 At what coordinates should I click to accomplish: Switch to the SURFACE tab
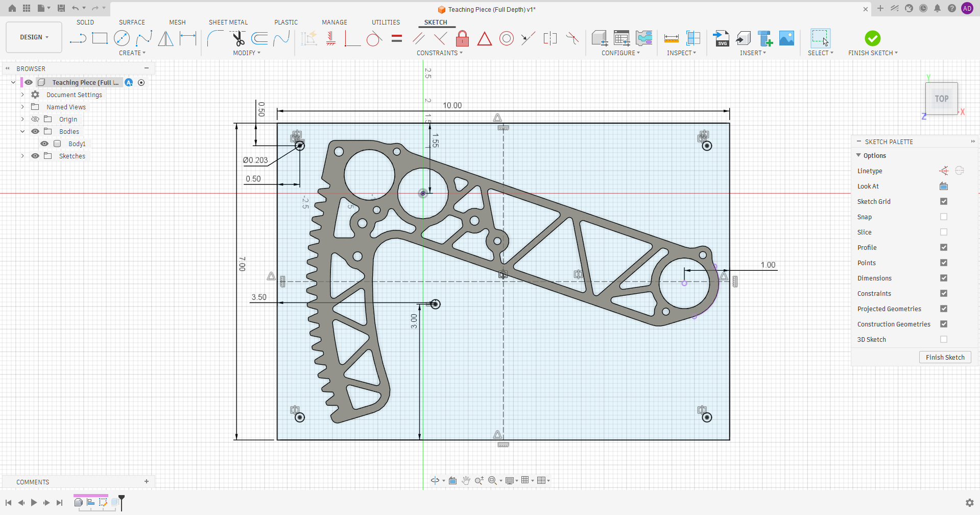point(132,22)
